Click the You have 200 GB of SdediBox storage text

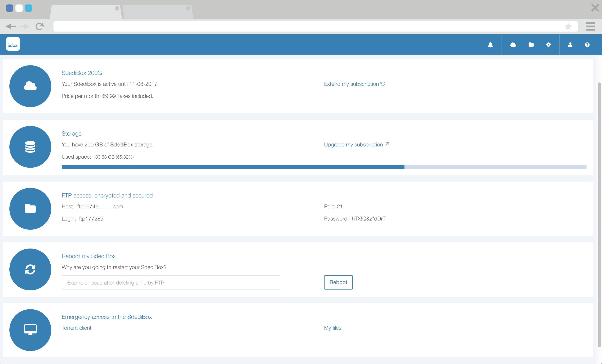[x=108, y=145]
